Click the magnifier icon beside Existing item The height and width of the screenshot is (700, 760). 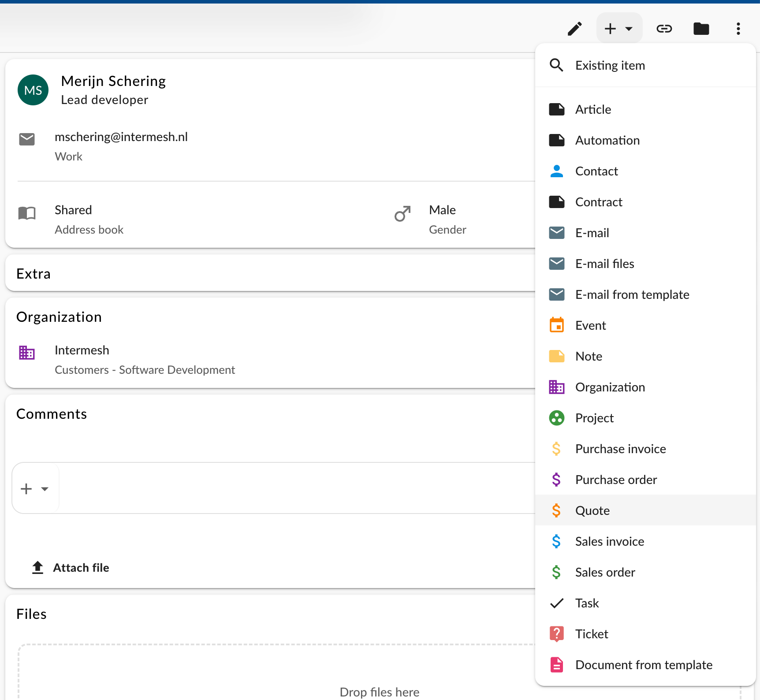point(556,65)
